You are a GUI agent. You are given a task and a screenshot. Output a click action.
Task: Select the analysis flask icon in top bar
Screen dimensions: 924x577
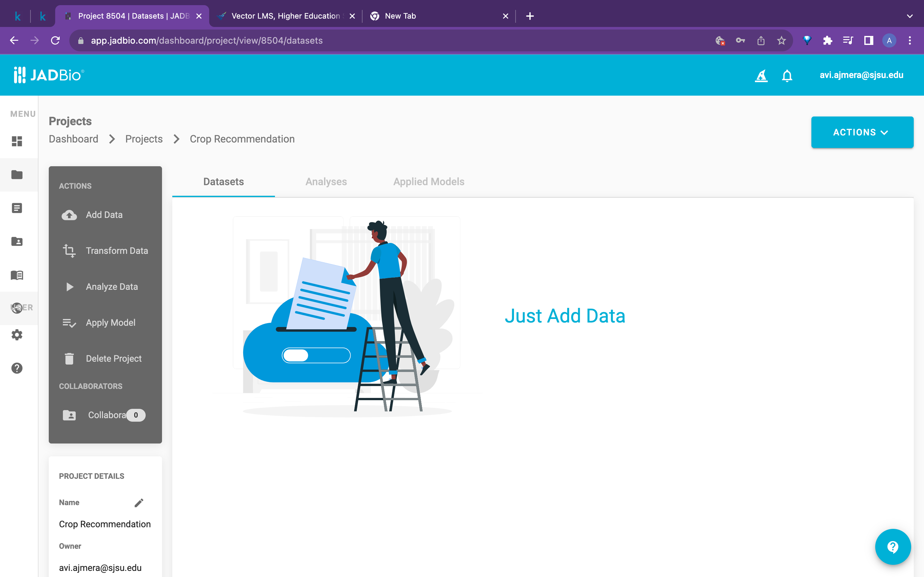pyautogui.click(x=761, y=75)
